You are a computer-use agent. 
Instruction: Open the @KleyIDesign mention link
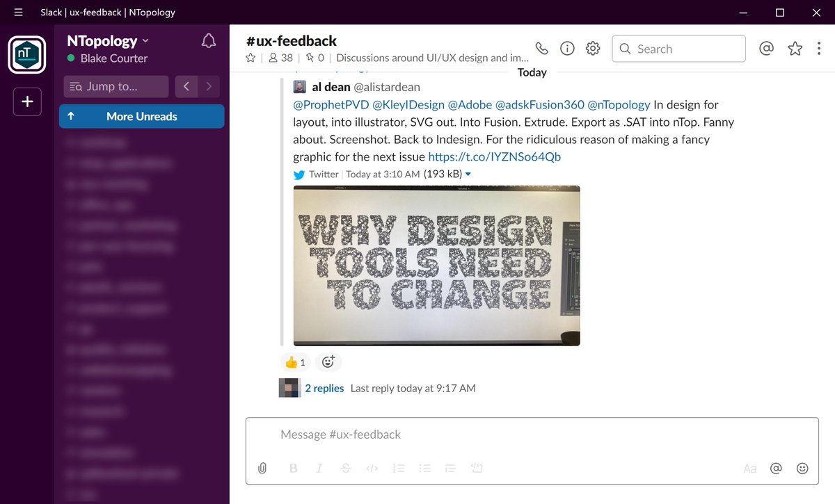(408, 105)
